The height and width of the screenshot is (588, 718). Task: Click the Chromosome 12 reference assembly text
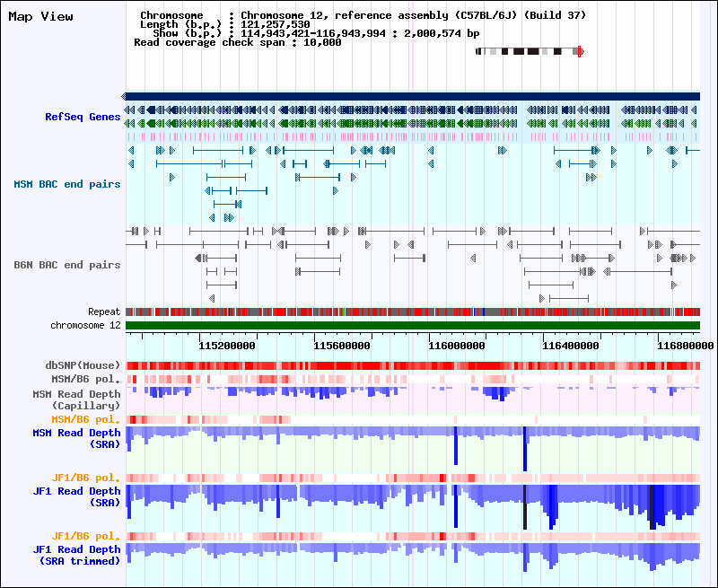point(414,15)
